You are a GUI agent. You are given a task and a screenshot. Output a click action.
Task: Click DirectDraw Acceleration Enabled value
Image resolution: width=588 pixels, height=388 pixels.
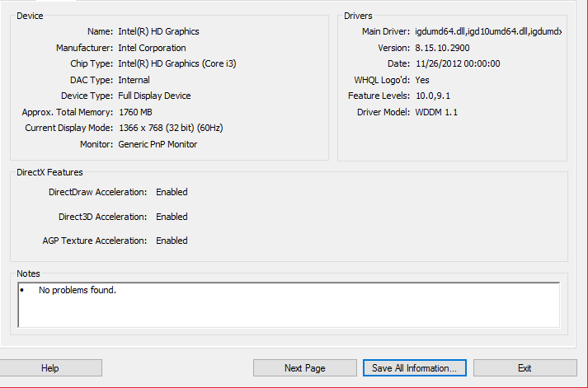click(x=172, y=192)
